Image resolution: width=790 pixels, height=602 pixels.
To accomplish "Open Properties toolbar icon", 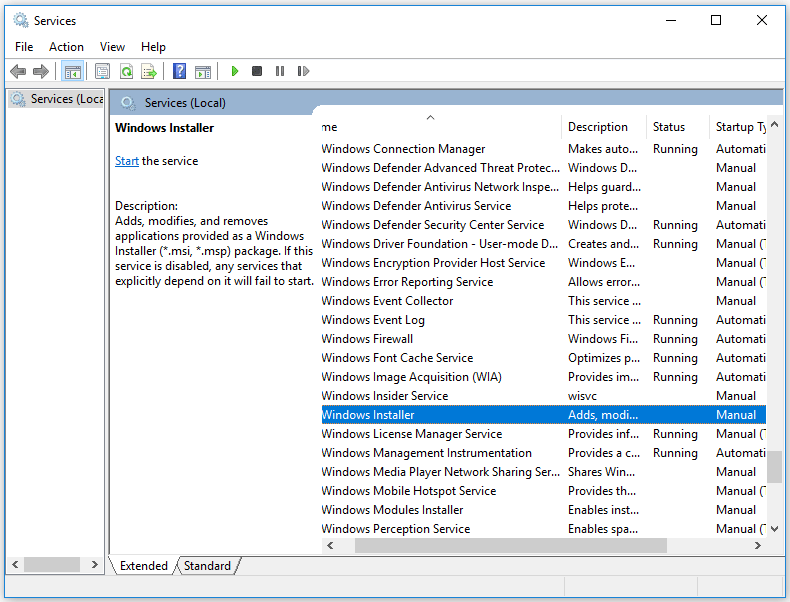I will tap(102, 72).
